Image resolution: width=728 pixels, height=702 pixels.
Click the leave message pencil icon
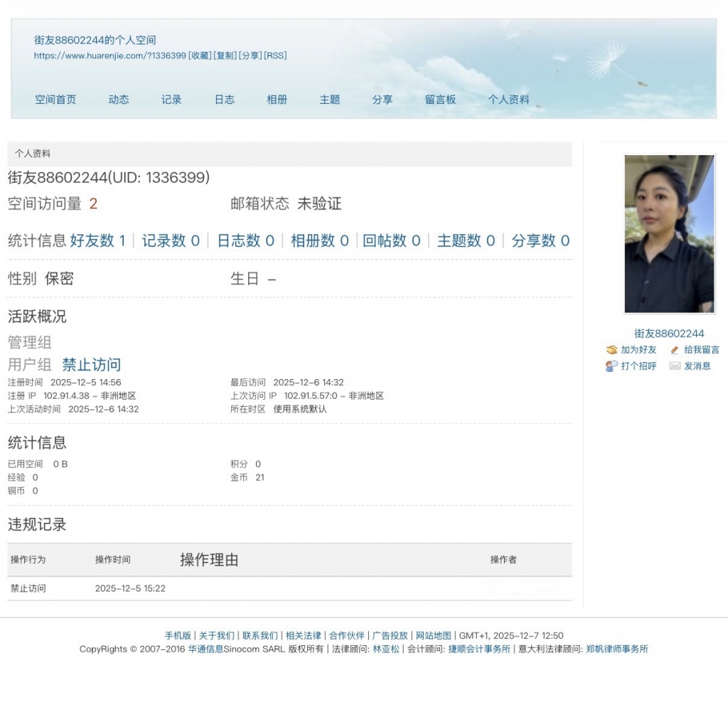pyautogui.click(x=675, y=350)
